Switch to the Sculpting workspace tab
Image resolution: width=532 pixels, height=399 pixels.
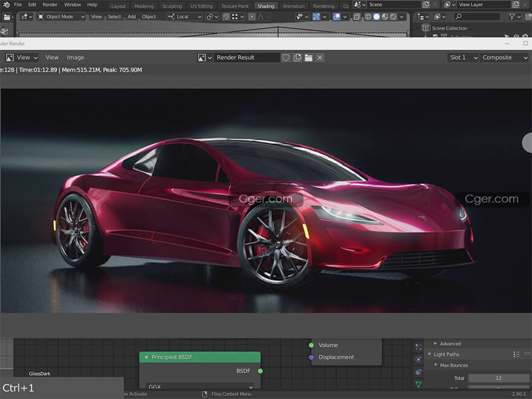tap(172, 6)
